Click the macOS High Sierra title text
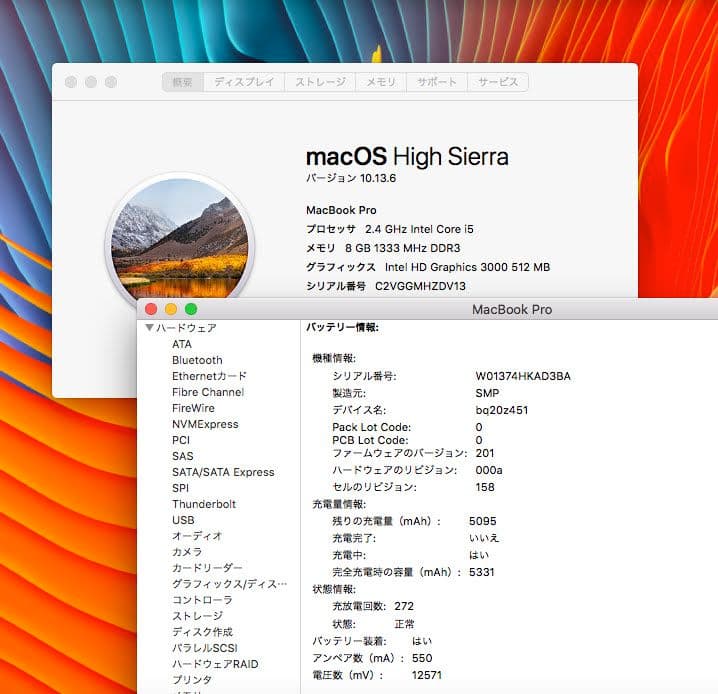Screen dimensions: 718x694 (x=407, y=157)
